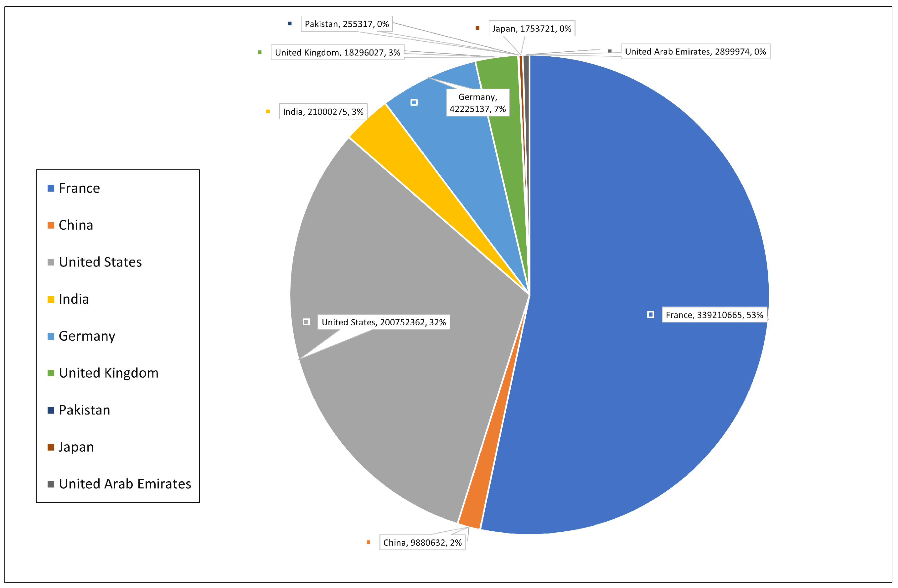Click the France legend color marker
Viewport: 898px width, 588px height.
(x=51, y=188)
